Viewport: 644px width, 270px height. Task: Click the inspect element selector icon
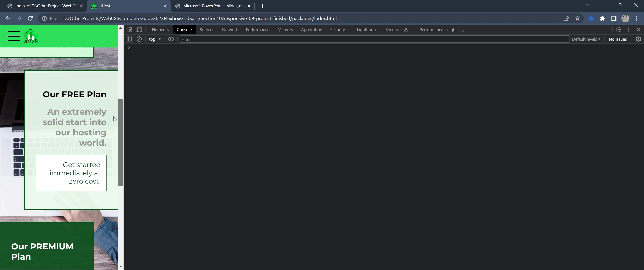click(x=129, y=30)
